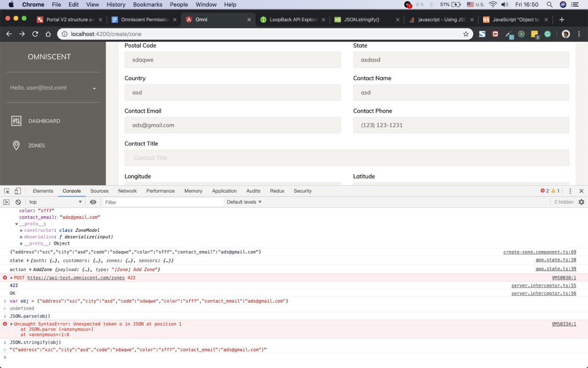This screenshot has width=588, height=368.
Task: Open the api-test.omniscent.com/zones URL link
Action: [x=76, y=278]
